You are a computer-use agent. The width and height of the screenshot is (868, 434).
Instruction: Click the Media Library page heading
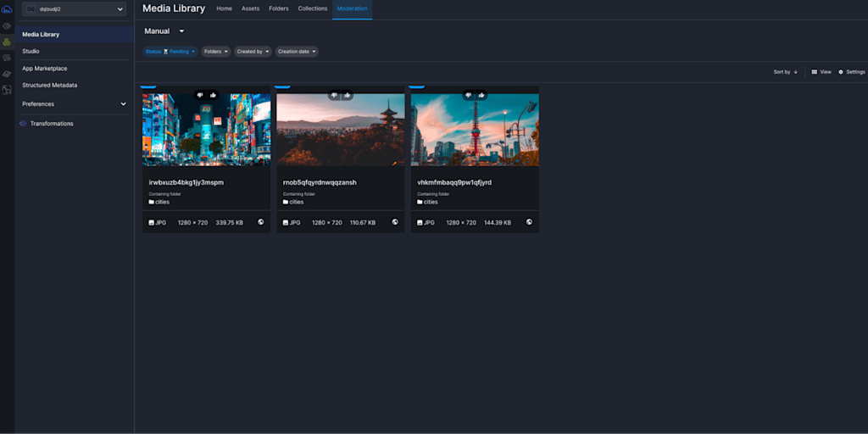174,8
